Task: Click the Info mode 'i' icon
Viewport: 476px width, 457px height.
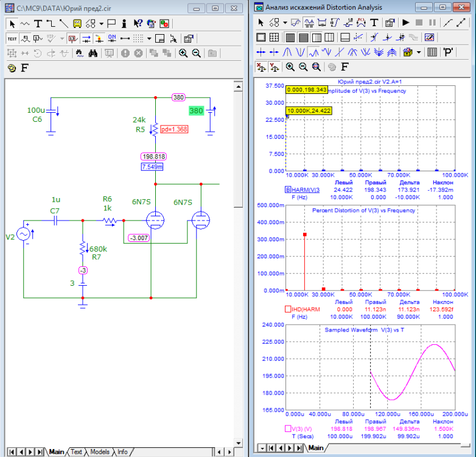Action: coord(124,24)
